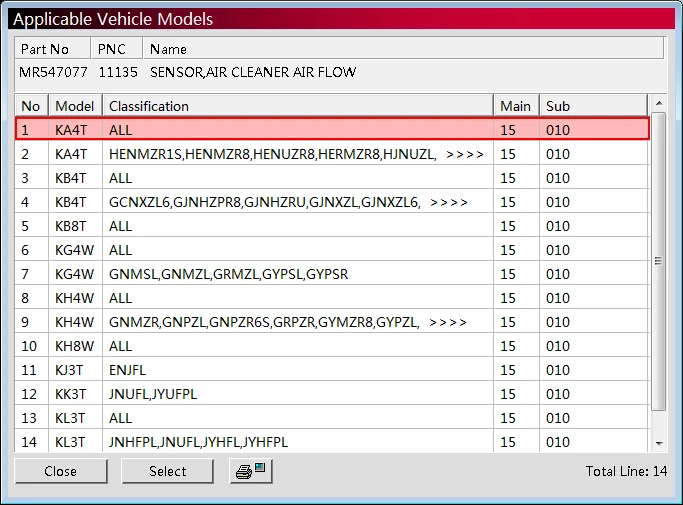The width and height of the screenshot is (683, 505).
Task: Select row 4 GCNXZL6 classification
Action: coord(265,202)
